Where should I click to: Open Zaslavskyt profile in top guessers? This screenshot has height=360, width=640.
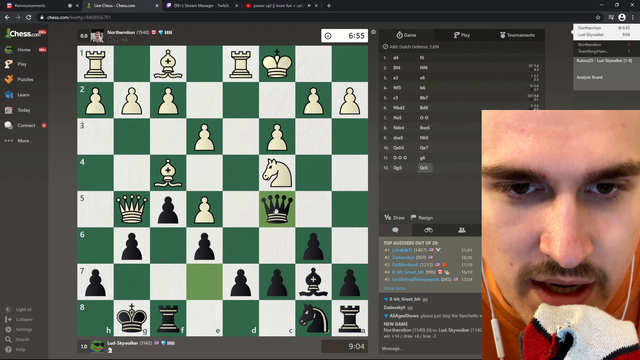point(403,258)
